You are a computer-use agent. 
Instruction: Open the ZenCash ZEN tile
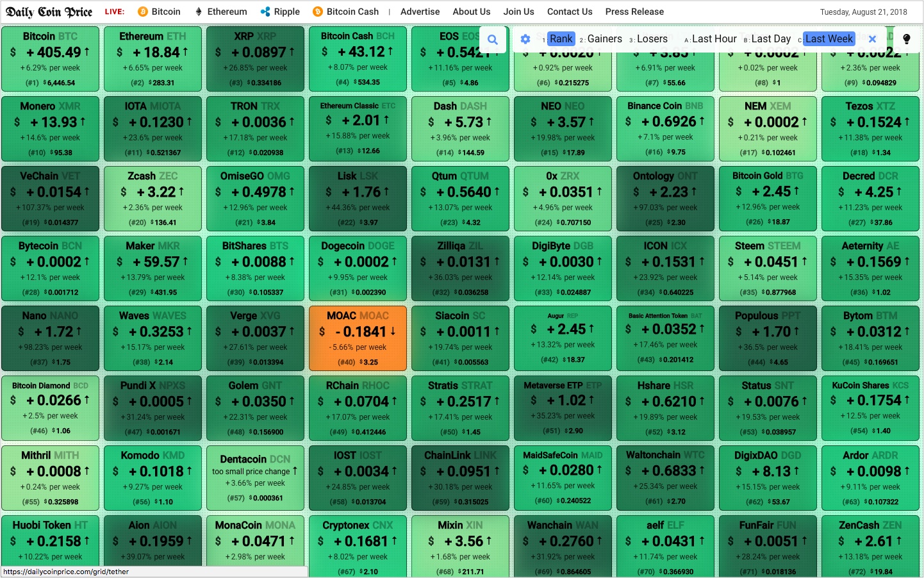(871, 546)
